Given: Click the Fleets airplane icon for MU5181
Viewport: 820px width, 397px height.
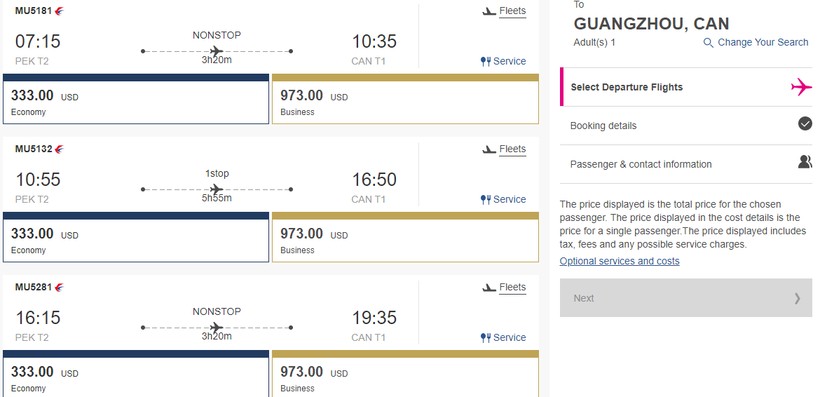Looking at the screenshot, I should (489, 11).
